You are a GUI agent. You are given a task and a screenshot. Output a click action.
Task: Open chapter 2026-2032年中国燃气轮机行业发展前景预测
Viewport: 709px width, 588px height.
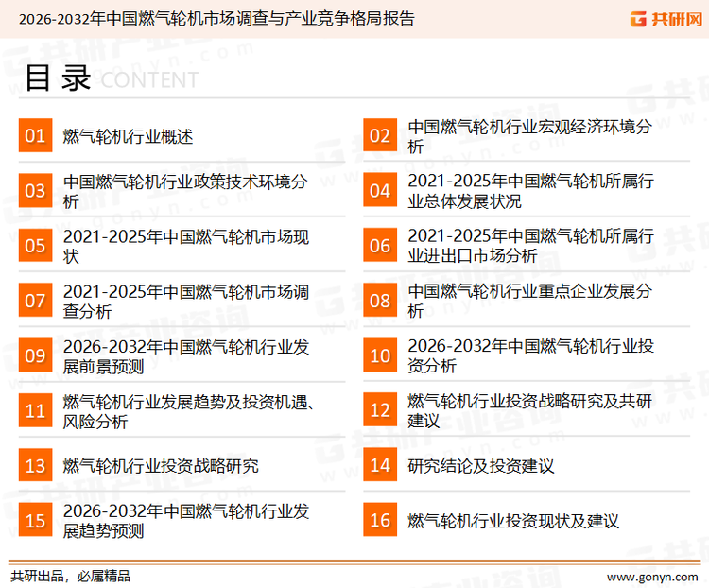click(186, 356)
